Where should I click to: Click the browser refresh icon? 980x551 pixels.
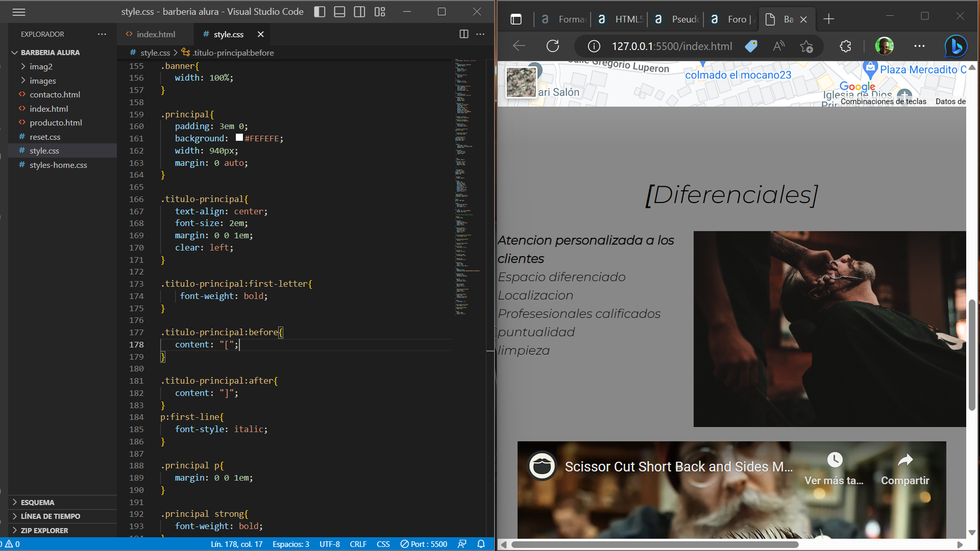(x=553, y=46)
